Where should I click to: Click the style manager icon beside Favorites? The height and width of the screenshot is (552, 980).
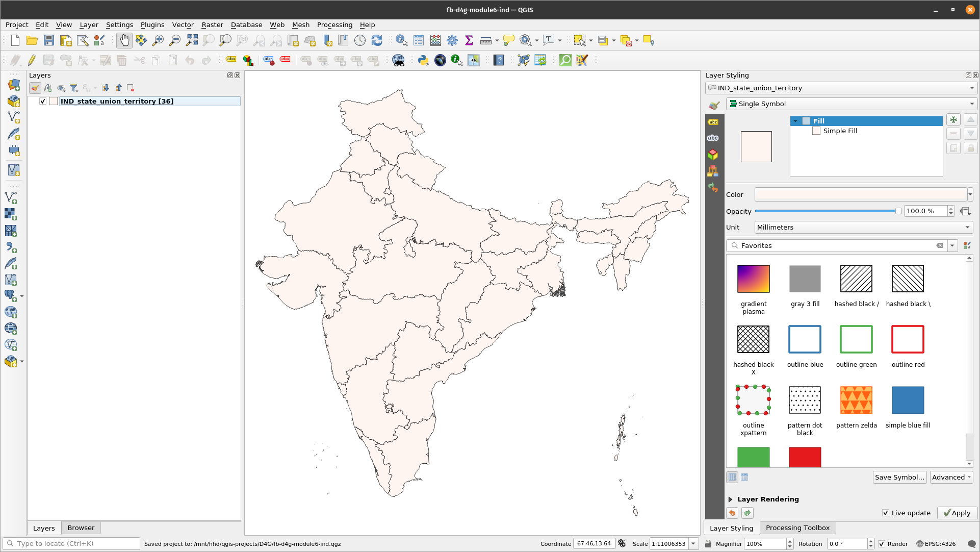(967, 245)
